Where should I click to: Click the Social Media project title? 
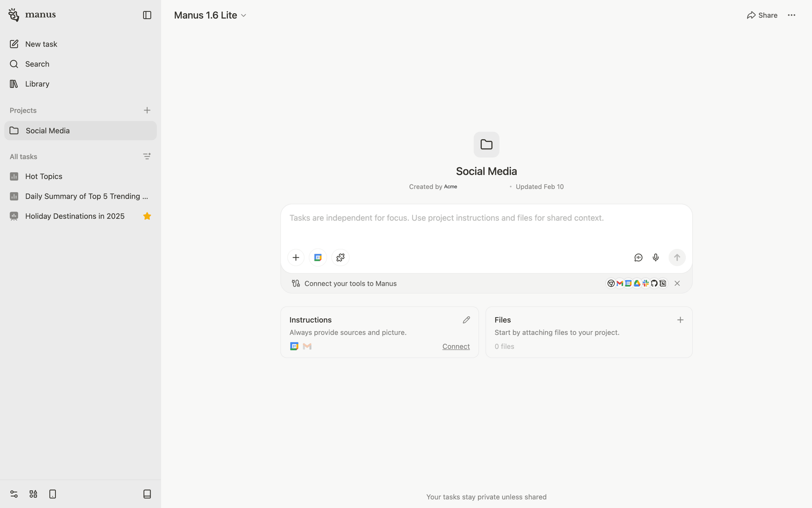click(x=486, y=171)
